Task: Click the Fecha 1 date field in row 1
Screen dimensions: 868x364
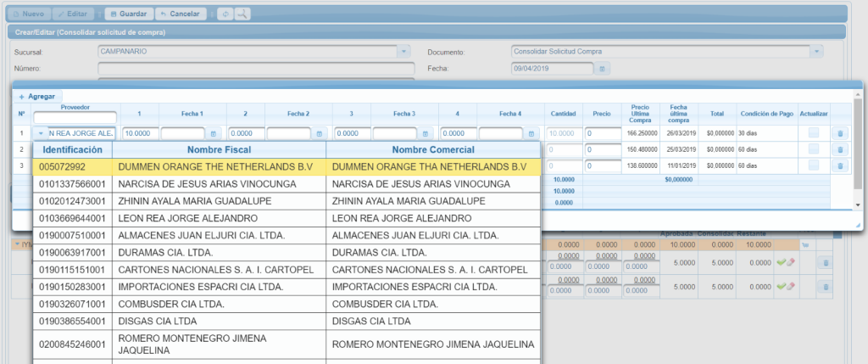Action: tap(183, 133)
